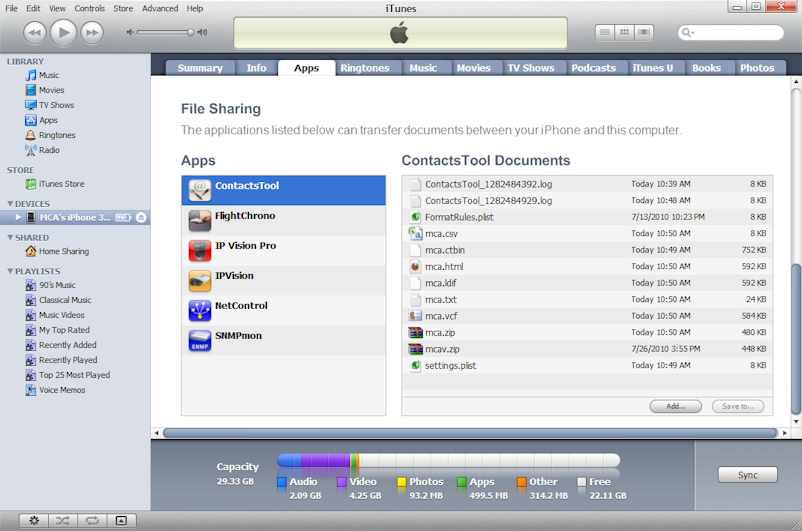Collapse the Playlists section triangle

(10, 271)
